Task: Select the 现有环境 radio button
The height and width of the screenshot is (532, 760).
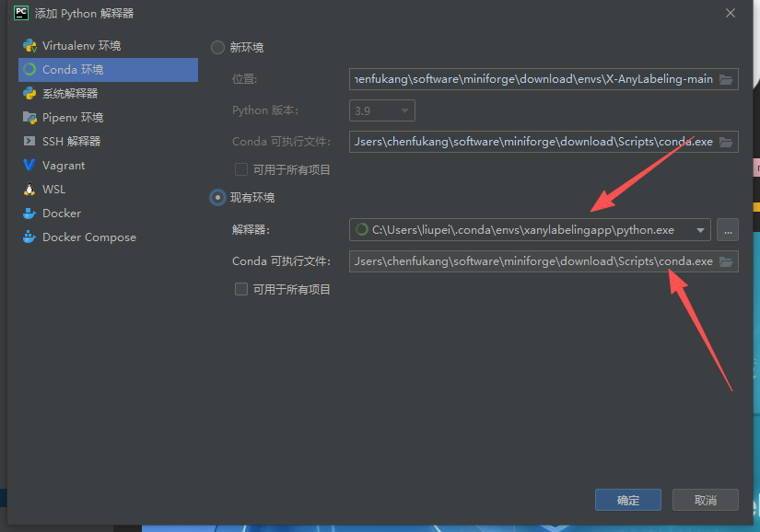Action: (217, 198)
